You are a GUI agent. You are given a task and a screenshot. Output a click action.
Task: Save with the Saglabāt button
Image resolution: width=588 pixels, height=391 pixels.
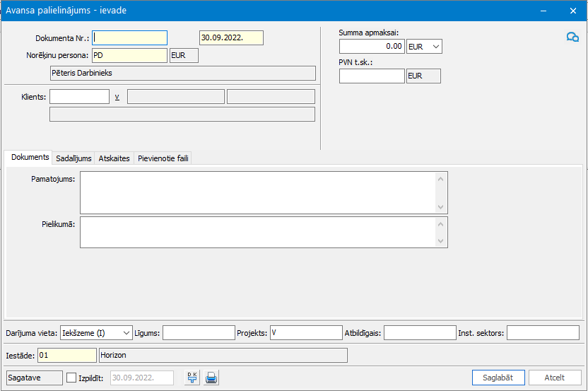498,378
